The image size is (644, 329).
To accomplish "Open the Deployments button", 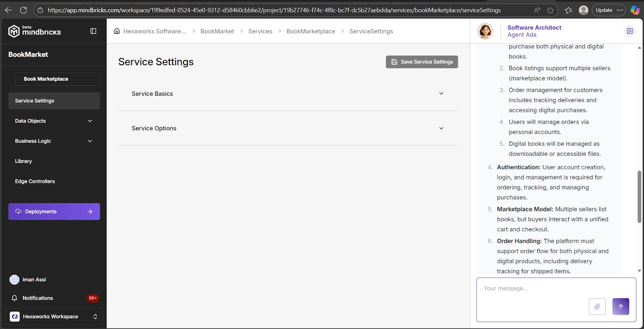I will coord(54,212).
